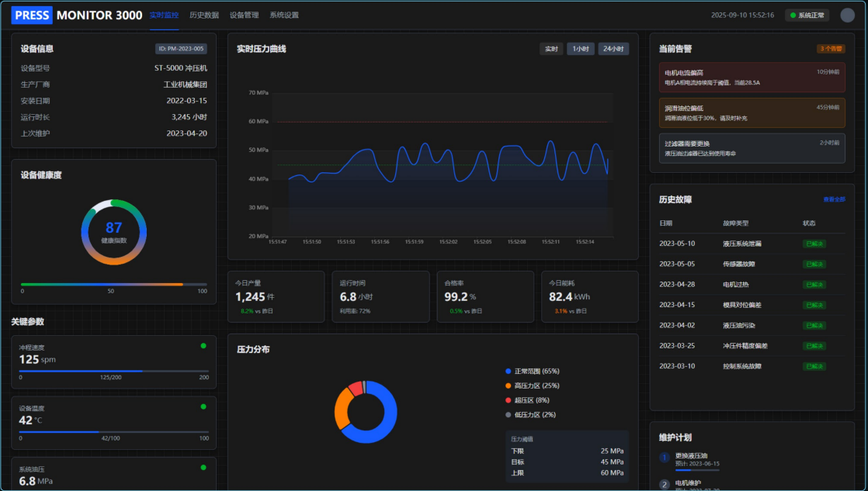
Task: Switch the pressure chart to 1小时
Action: tap(580, 49)
